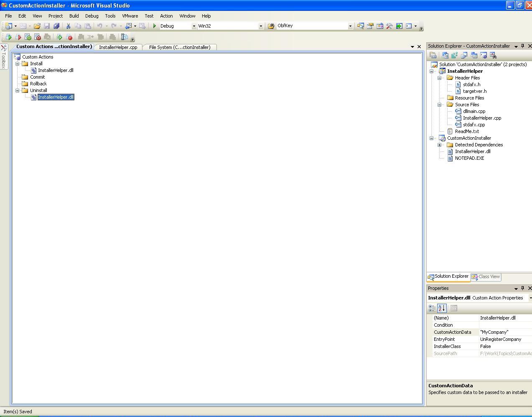Collapse the Source Files folder
532x417 pixels.
pyautogui.click(x=440, y=105)
